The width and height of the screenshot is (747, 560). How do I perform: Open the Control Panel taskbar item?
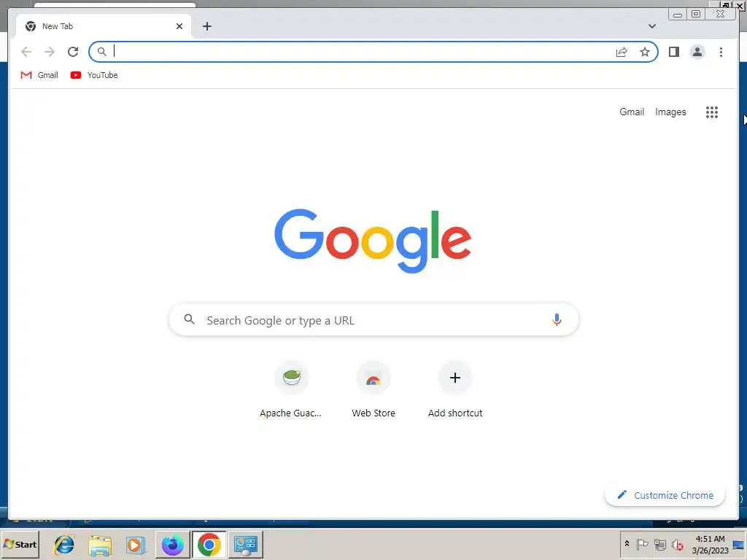coord(246,545)
